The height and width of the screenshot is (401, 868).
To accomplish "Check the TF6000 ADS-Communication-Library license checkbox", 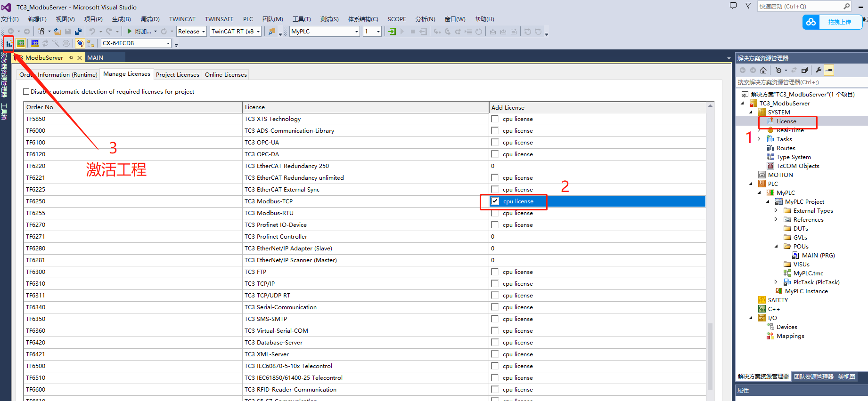I will (495, 131).
